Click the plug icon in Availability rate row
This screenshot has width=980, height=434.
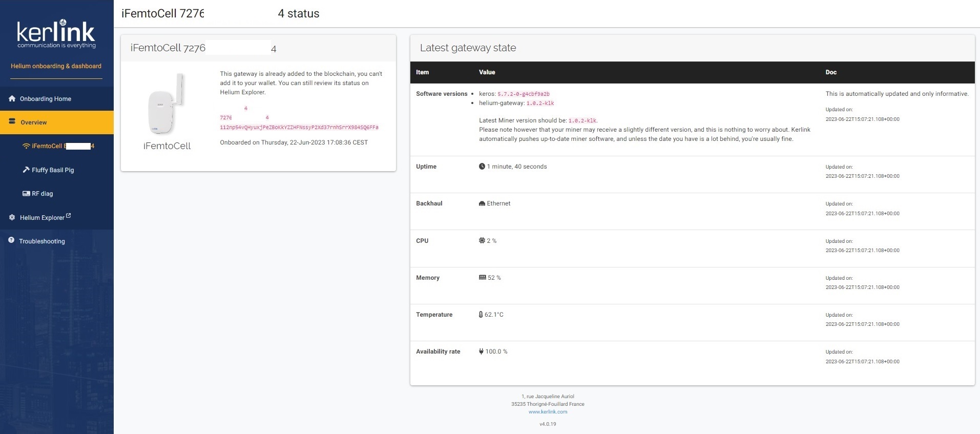click(481, 352)
